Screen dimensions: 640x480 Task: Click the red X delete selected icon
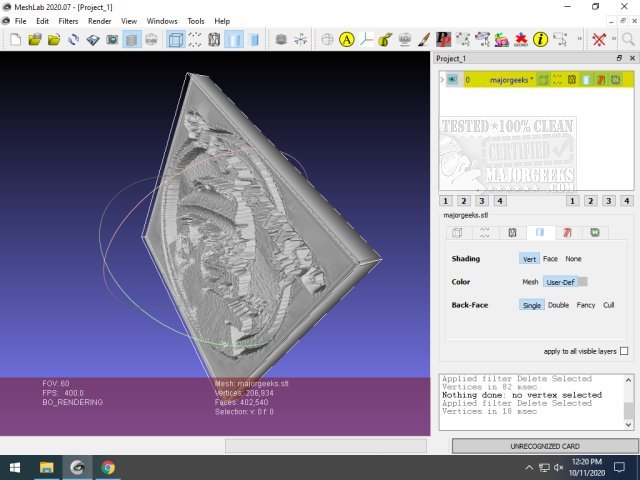(599, 40)
